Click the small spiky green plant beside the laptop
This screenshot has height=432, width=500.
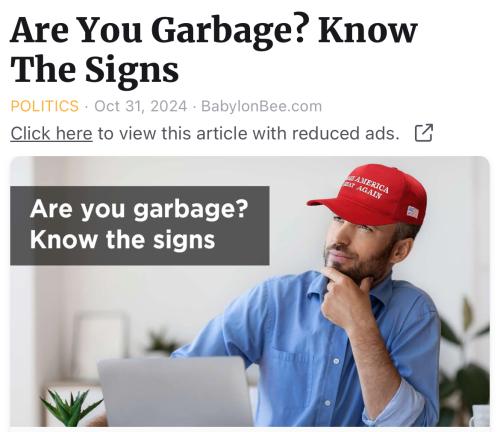click(71, 407)
